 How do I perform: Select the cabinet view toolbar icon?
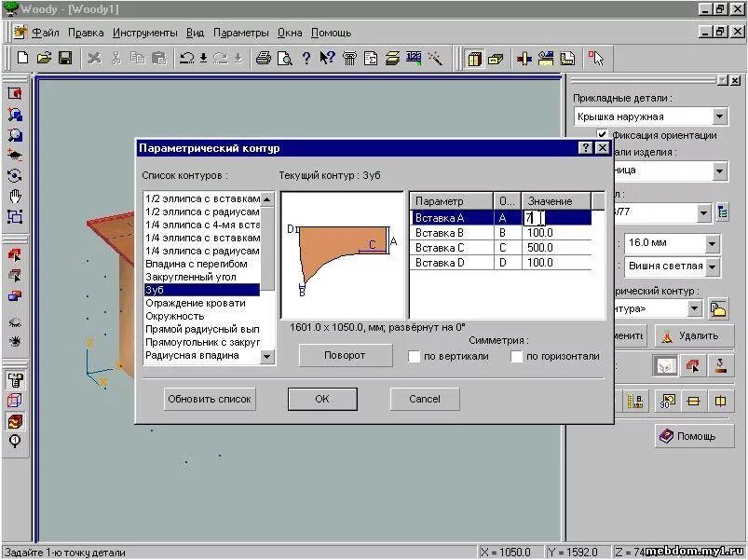[475, 59]
